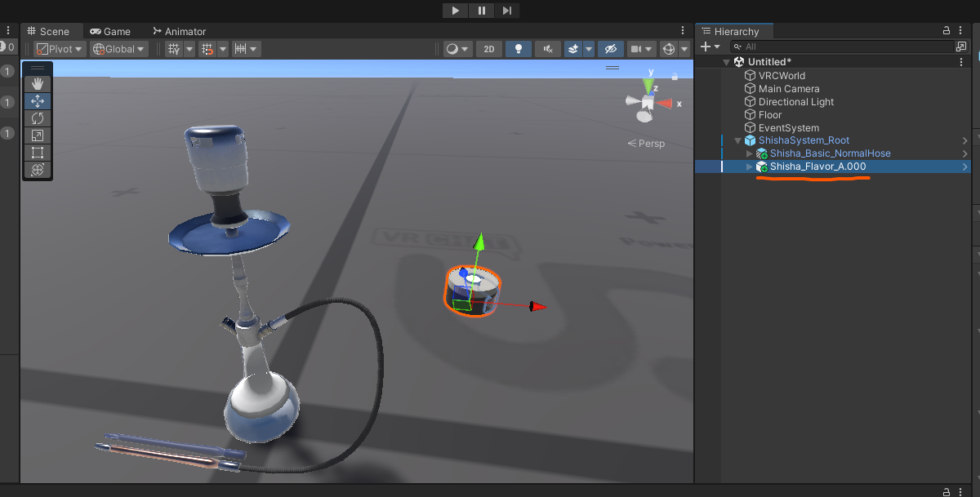Select the Rect transform tool
Image resolution: width=980 pixels, height=497 pixels.
[37, 153]
